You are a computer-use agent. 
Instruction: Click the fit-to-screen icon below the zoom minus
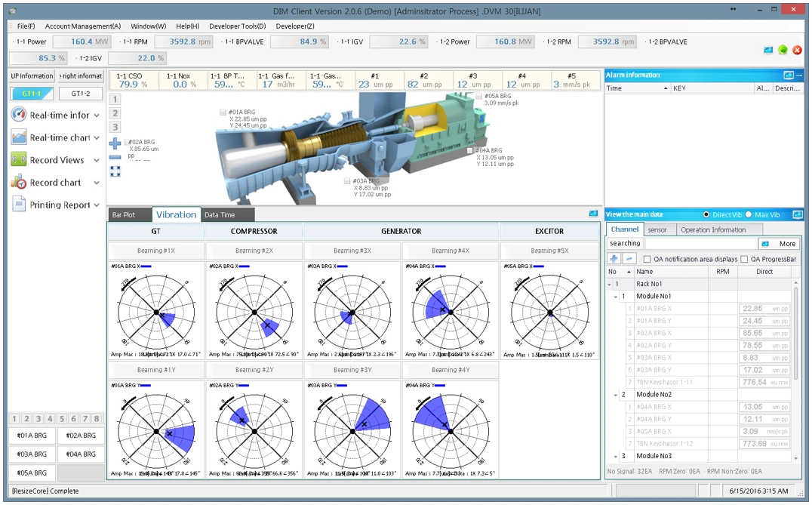point(115,171)
